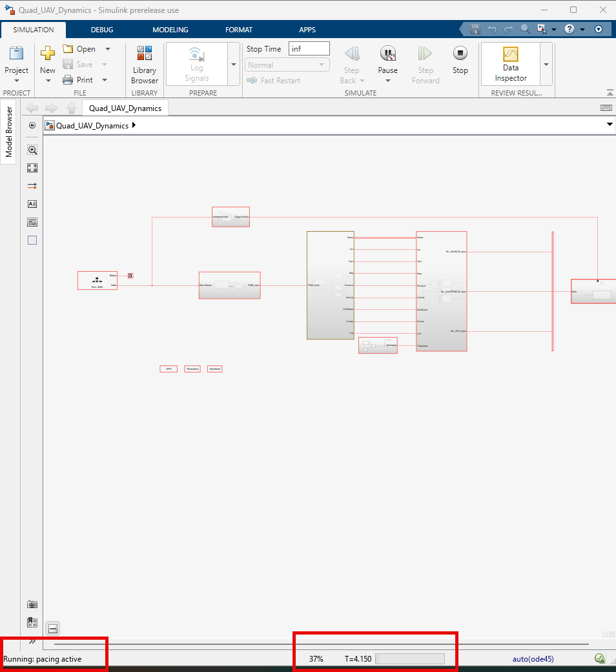
Task: Click the simulation progress bar in status bar
Action: click(409, 659)
